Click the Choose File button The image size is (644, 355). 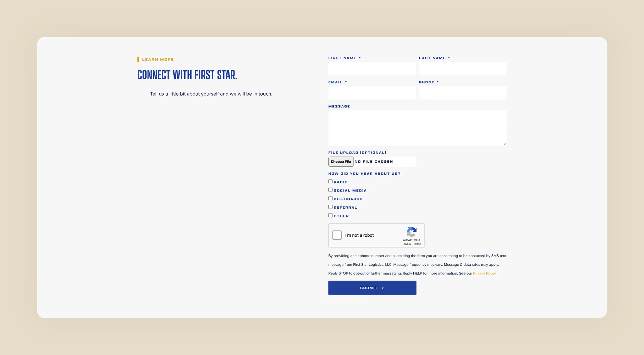(x=341, y=162)
